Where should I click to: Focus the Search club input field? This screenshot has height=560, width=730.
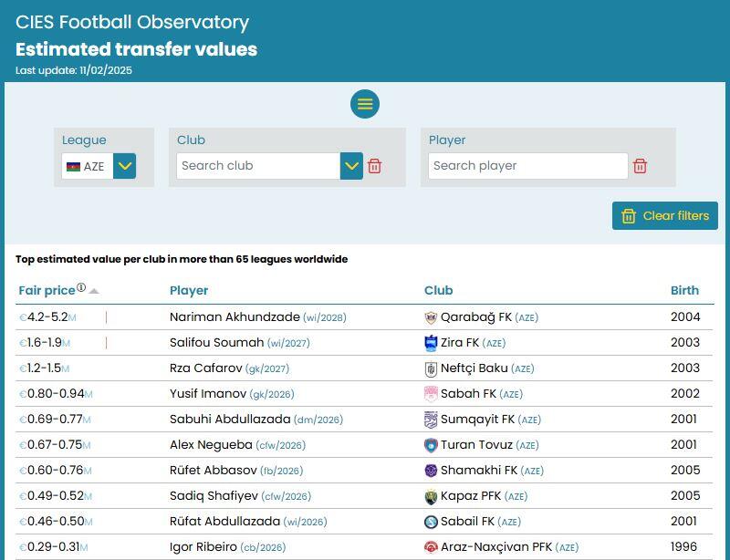click(x=258, y=166)
